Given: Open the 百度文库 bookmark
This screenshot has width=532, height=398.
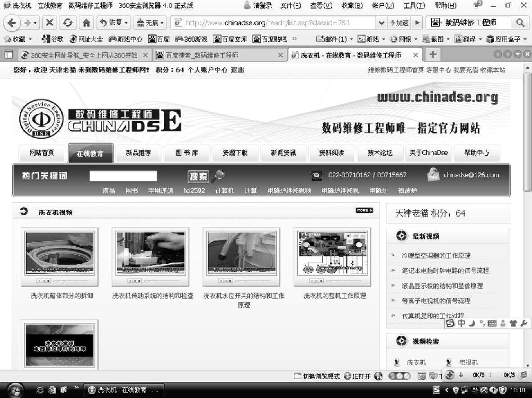Looking at the screenshot, I should click(x=230, y=39).
